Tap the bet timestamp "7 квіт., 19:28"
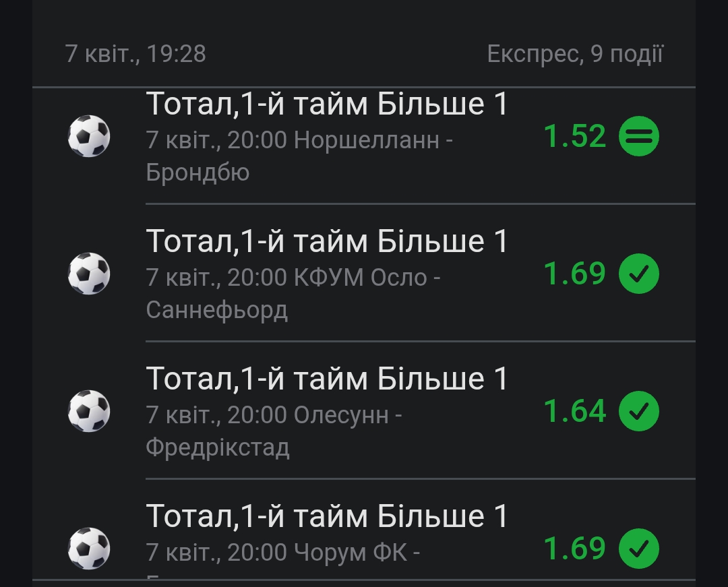This screenshot has width=728, height=587. [x=135, y=54]
